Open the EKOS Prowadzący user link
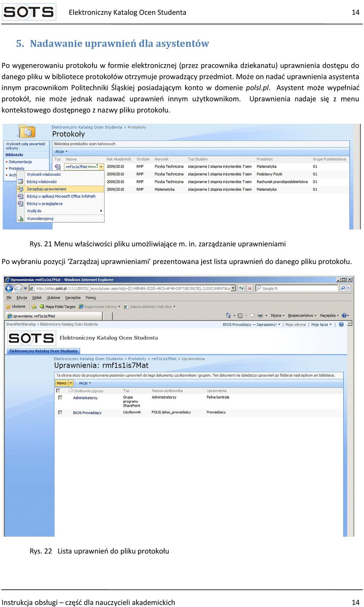This screenshot has height=607, width=364. pos(87,413)
